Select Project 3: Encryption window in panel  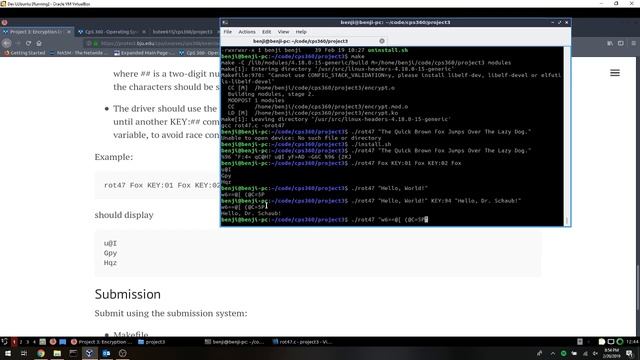(101, 342)
